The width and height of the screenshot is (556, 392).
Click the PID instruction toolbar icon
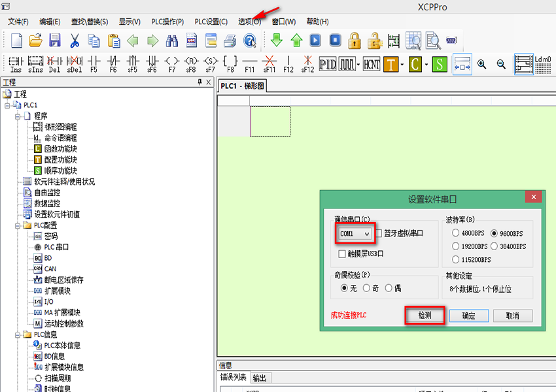point(327,64)
